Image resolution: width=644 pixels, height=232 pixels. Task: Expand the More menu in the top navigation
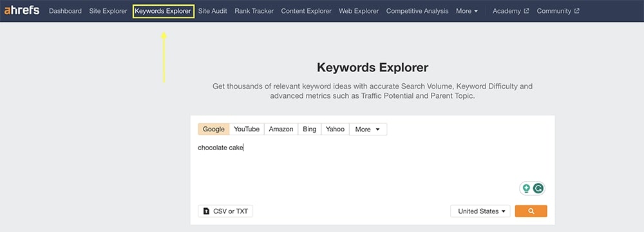pos(467,11)
